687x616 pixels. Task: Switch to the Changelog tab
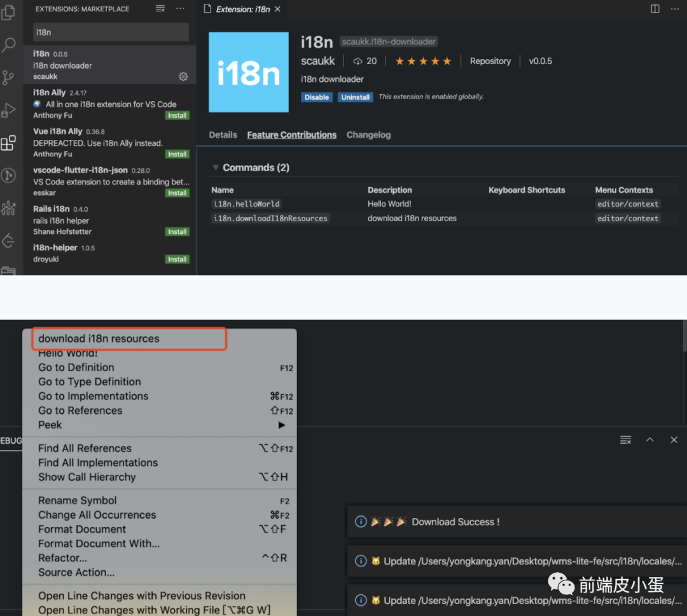(x=368, y=135)
